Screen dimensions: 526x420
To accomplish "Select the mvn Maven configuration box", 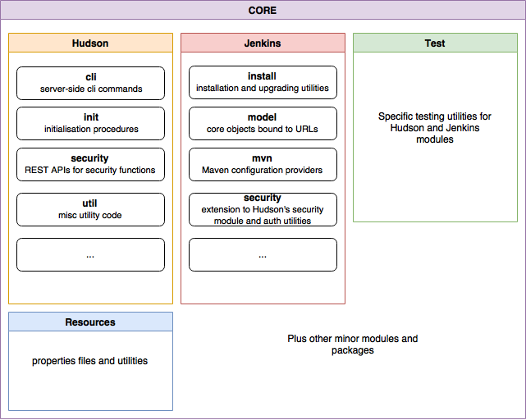I will click(x=263, y=164).
